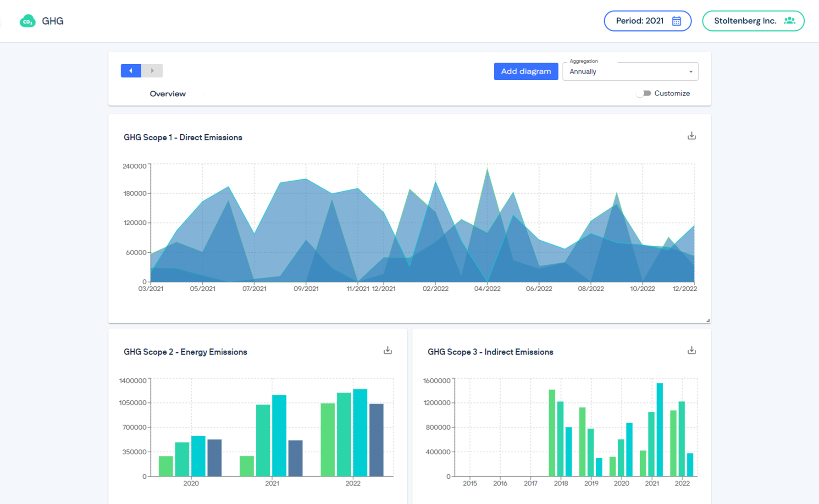Screen dimensions: 819x504
Task: Click the Add diagram button
Action: [x=526, y=71]
